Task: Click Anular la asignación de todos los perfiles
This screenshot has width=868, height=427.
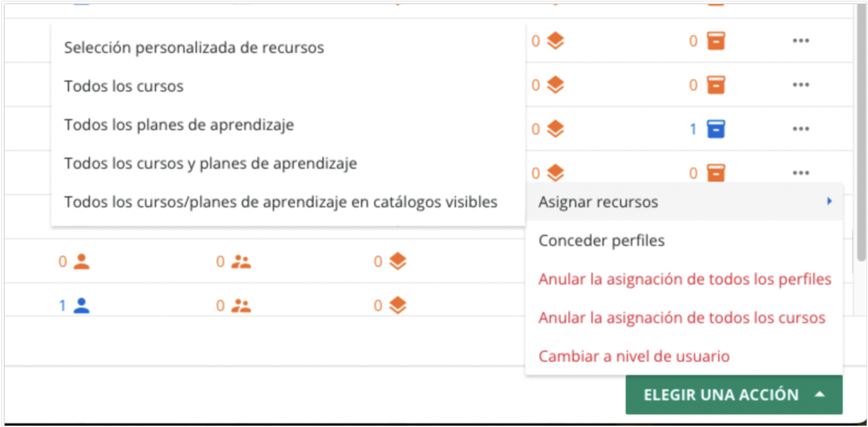Action: click(x=685, y=279)
